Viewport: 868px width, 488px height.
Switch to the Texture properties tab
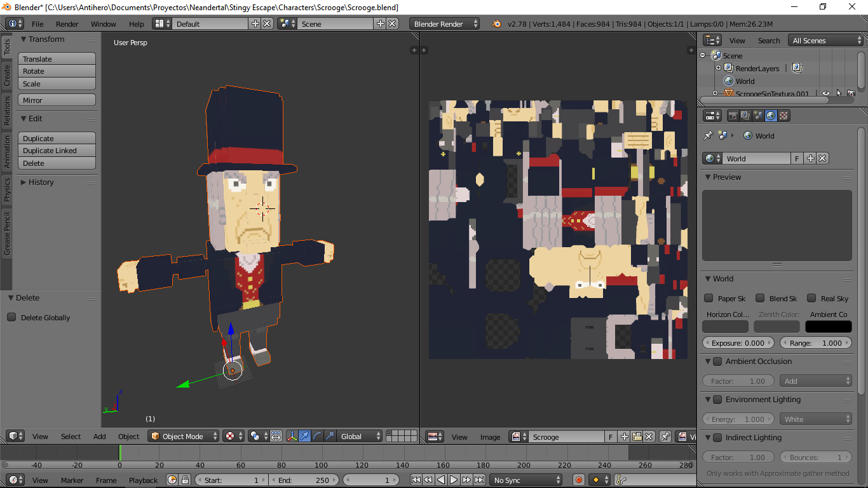tap(783, 116)
